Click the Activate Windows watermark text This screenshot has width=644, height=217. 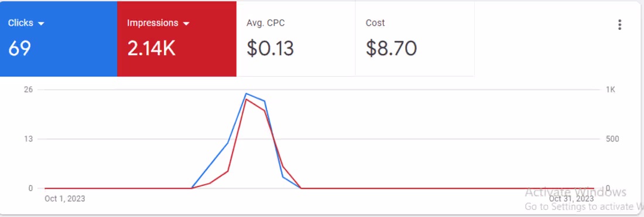(576, 192)
